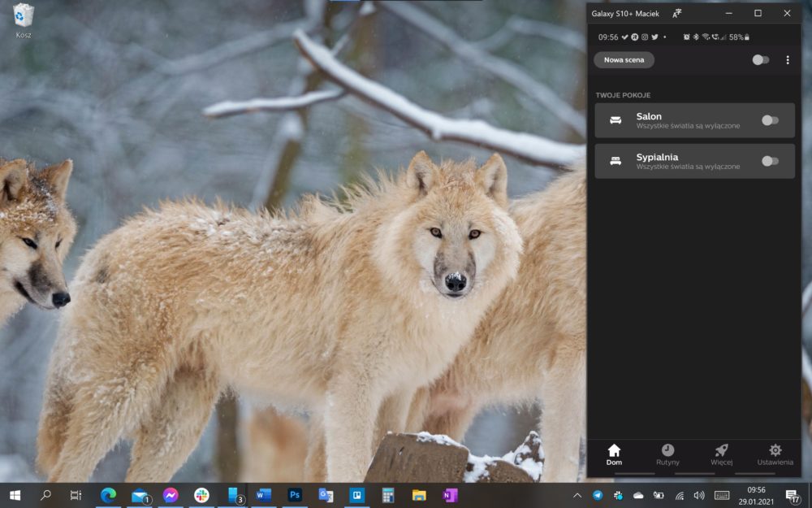Click the Galaxy S10+ Maciek window title

pyautogui.click(x=625, y=14)
